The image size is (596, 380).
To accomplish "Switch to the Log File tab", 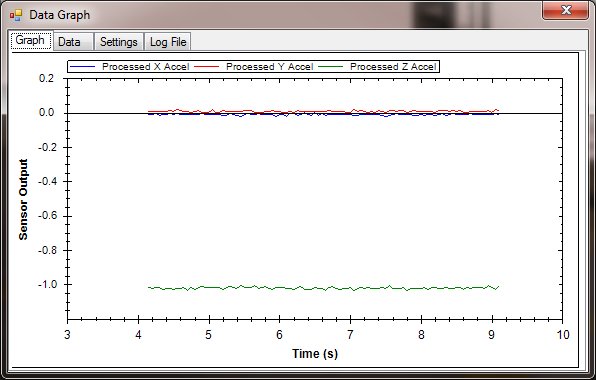I will pos(168,42).
